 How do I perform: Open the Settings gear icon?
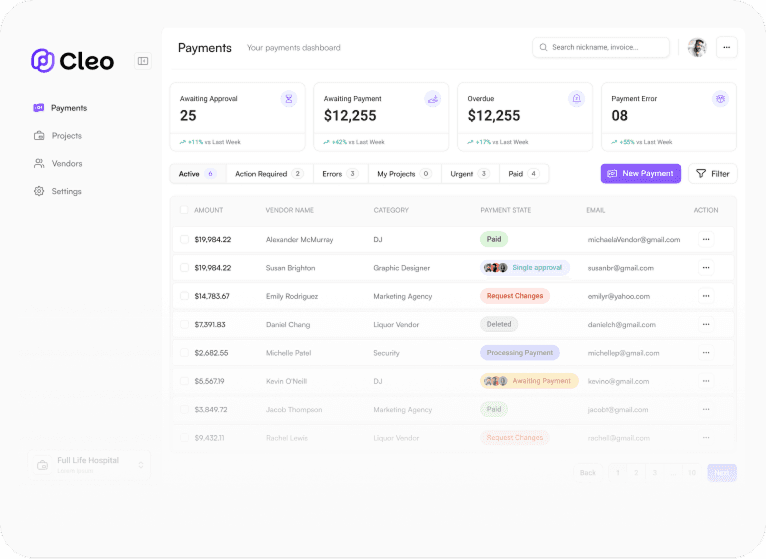coord(39,191)
